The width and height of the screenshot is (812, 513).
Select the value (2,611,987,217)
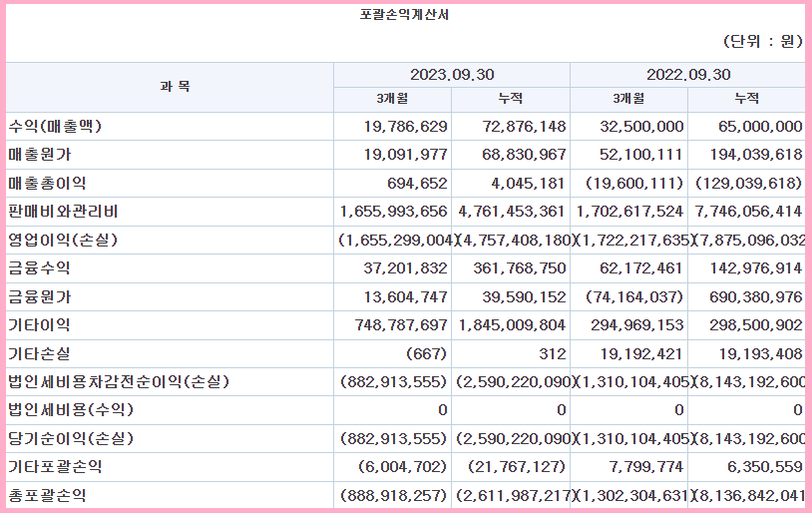pos(516,496)
